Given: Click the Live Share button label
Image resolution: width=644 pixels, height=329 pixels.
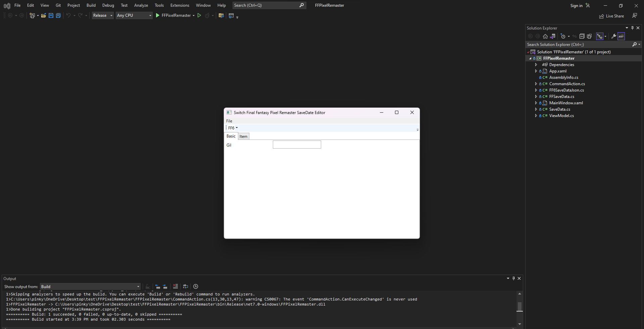Looking at the screenshot, I should pyautogui.click(x=615, y=16).
